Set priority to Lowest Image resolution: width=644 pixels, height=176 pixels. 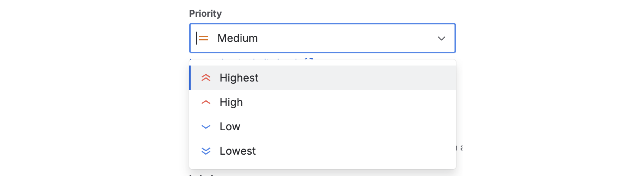pos(238,151)
